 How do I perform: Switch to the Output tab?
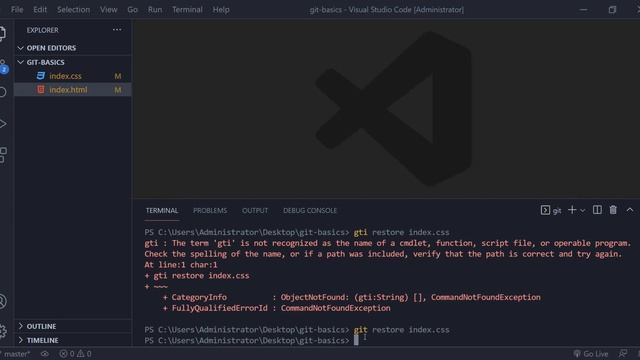coord(255,211)
